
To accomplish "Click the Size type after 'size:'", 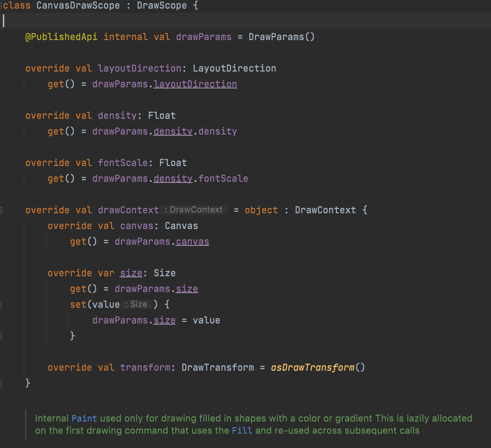I will 165,273.
